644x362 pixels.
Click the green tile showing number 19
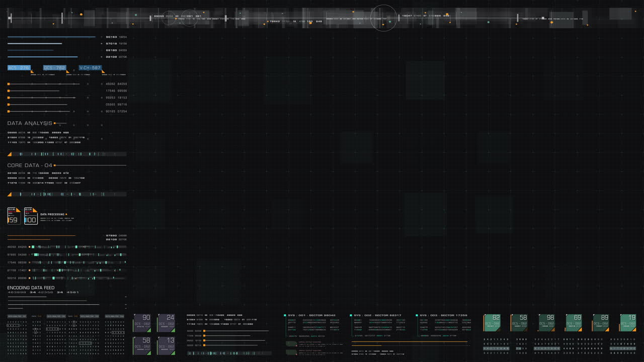pos(627,323)
